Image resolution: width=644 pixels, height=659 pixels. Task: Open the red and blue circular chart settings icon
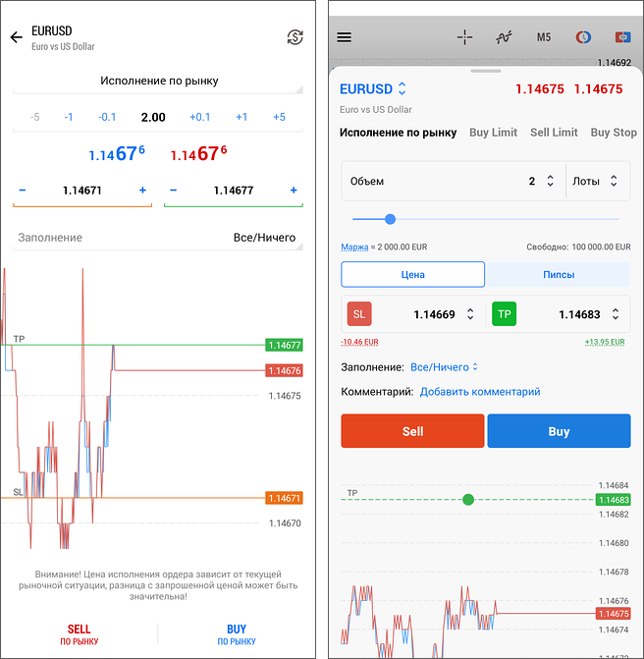pos(583,37)
